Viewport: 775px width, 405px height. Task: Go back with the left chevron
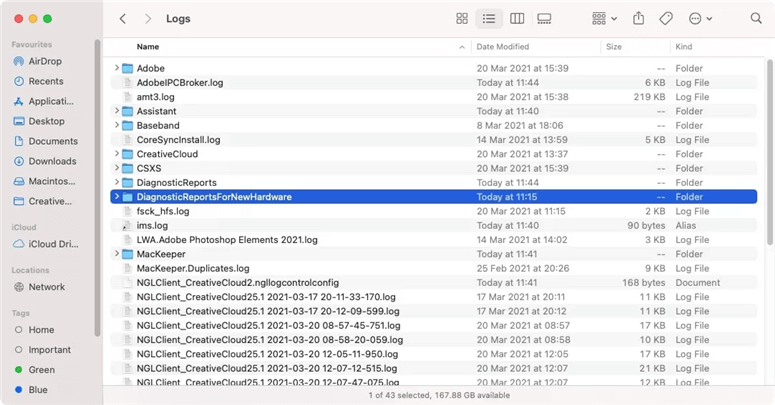123,19
